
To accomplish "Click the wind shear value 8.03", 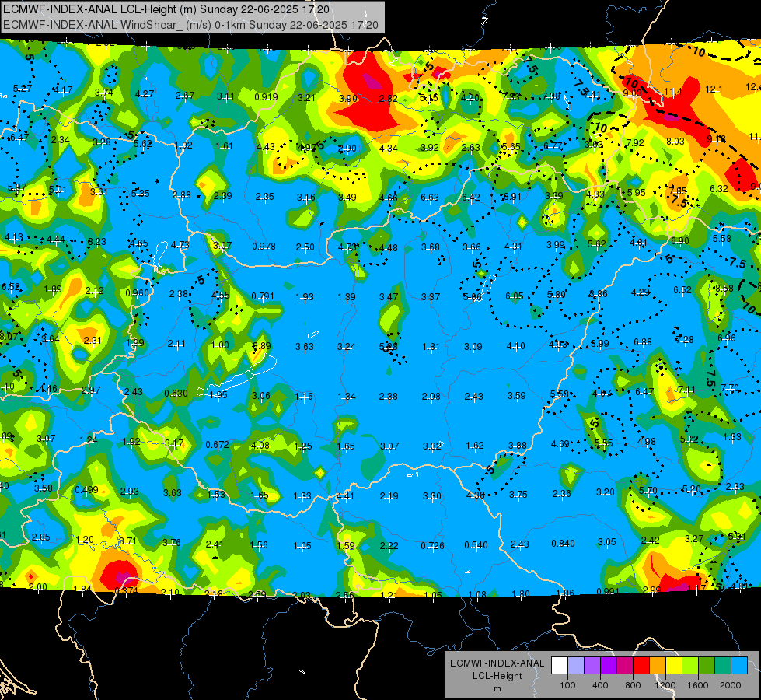I will [675, 142].
